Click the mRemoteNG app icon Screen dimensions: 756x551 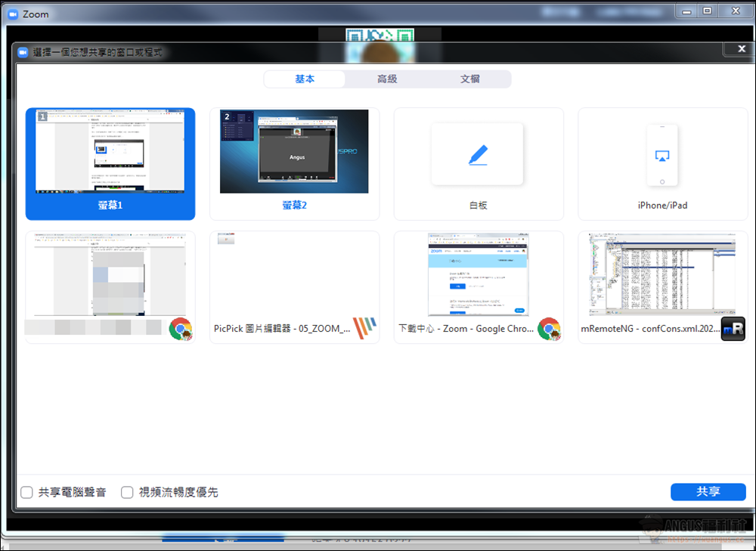[x=733, y=329]
